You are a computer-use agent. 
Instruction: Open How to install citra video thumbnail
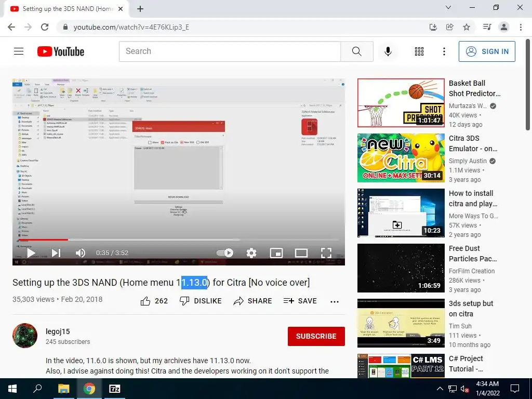[401, 212]
